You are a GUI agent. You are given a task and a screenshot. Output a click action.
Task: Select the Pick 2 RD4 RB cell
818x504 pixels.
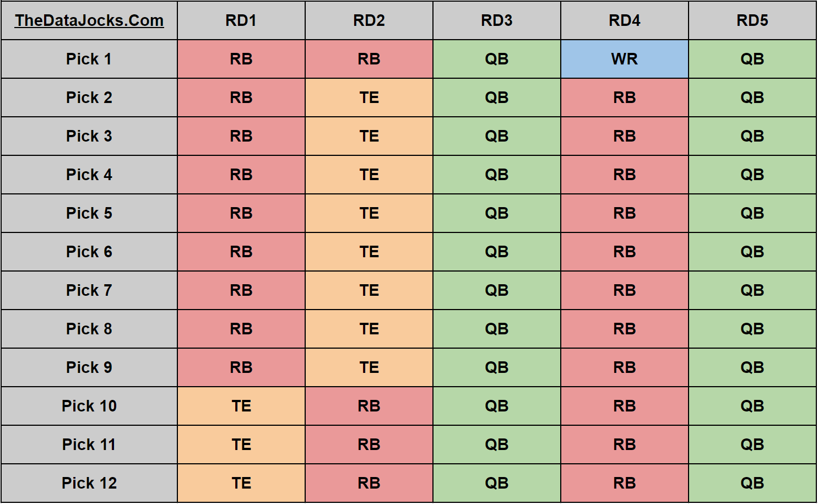[625, 97]
